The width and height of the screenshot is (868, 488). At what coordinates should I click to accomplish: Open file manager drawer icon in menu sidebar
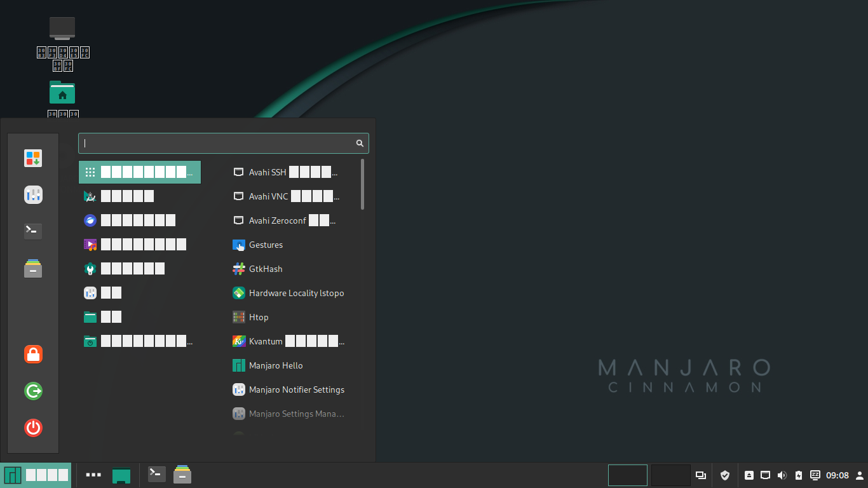coord(33,268)
